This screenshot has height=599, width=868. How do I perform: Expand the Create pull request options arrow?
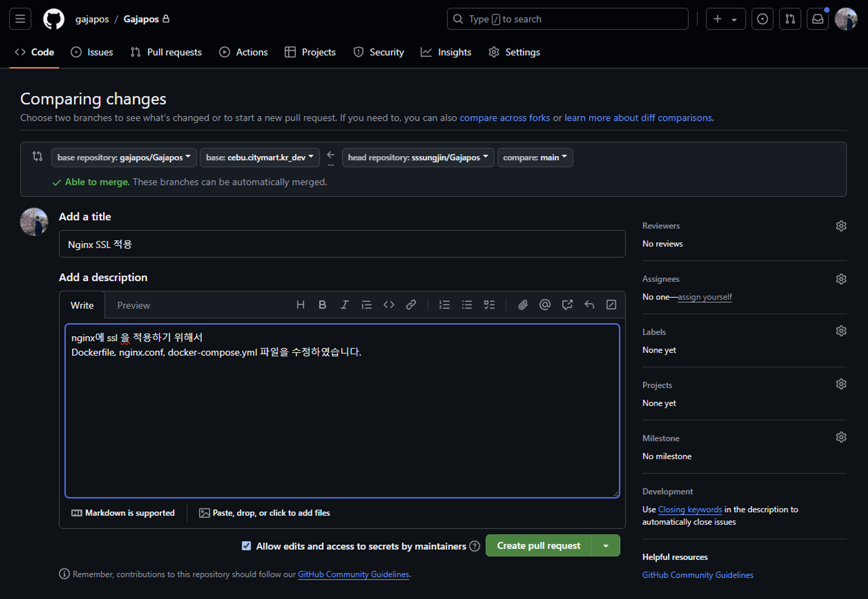(x=606, y=546)
